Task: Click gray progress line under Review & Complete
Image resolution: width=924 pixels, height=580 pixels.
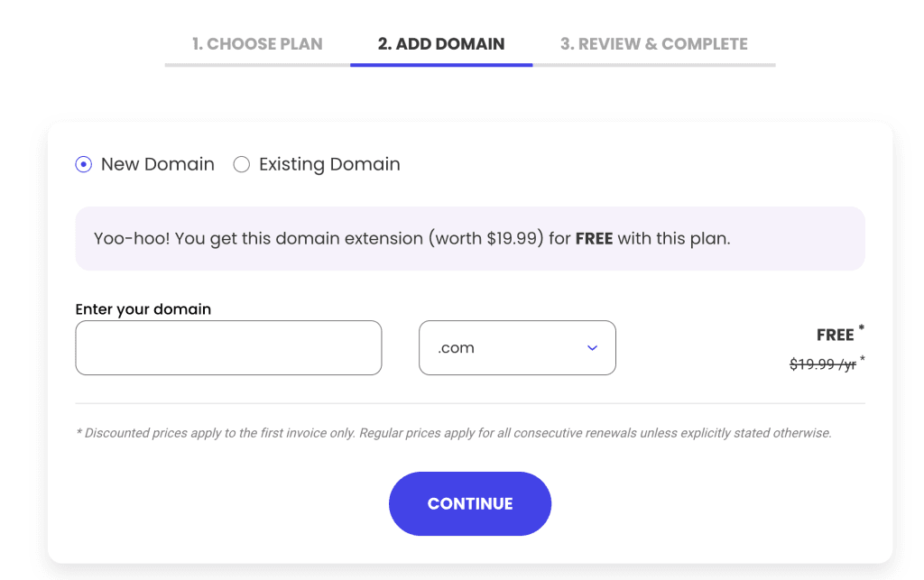Action: pyautogui.click(x=653, y=65)
